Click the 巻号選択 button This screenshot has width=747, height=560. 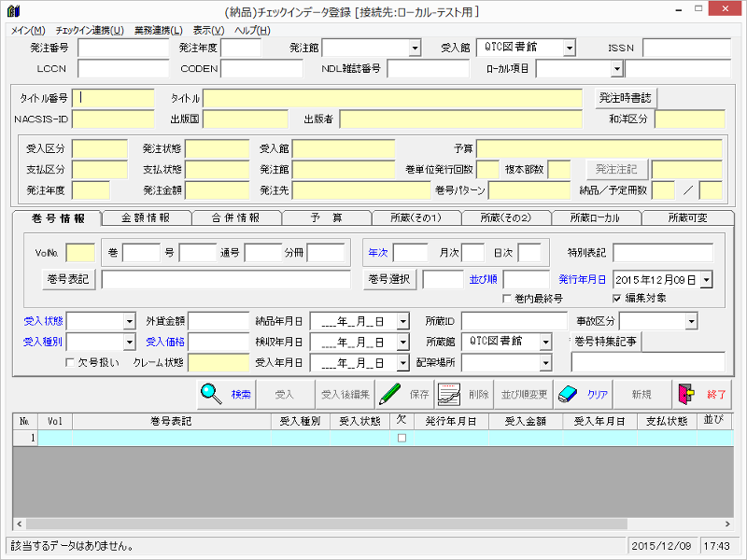pos(389,279)
